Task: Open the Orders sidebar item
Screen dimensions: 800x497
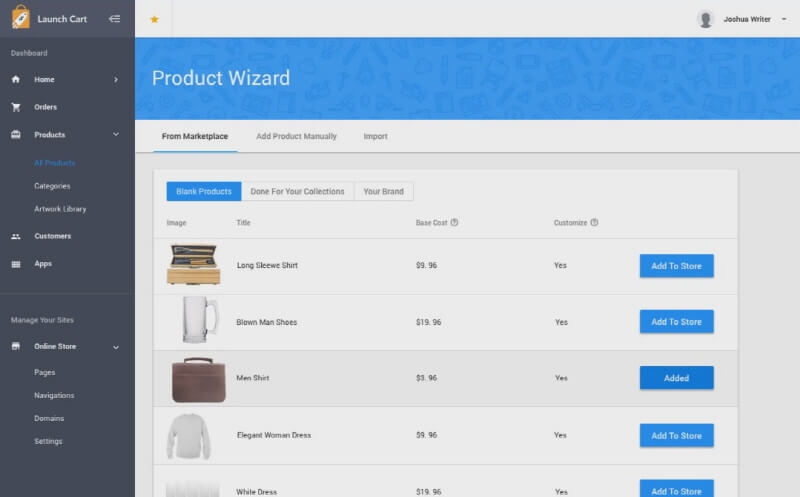Action: click(x=45, y=107)
